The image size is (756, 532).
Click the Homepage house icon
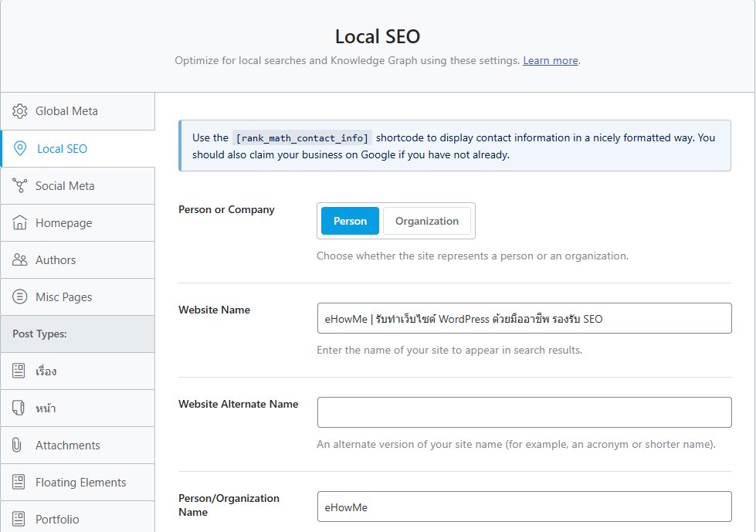(20, 222)
